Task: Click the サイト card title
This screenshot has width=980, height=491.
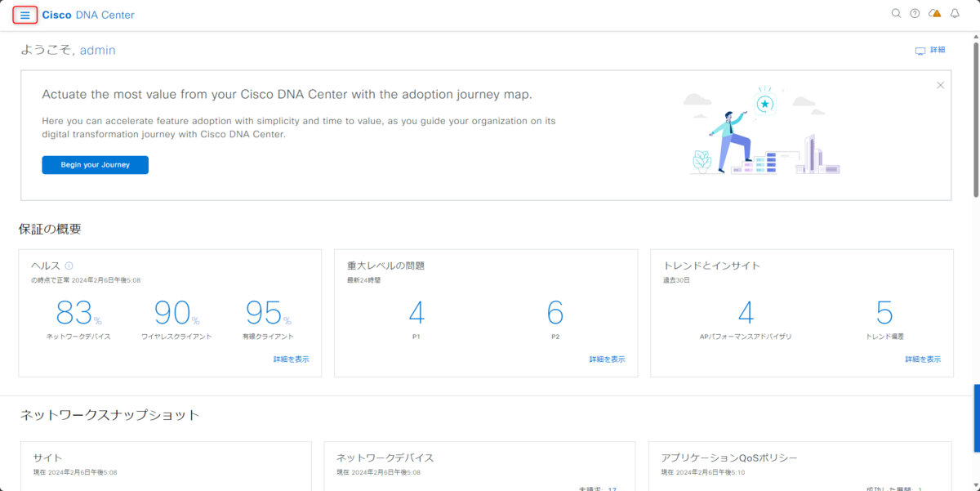Action: tap(47, 458)
